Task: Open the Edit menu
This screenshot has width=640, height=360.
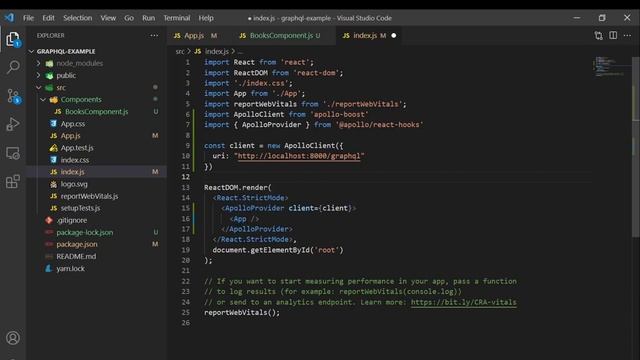Action: tap(48, 18)
